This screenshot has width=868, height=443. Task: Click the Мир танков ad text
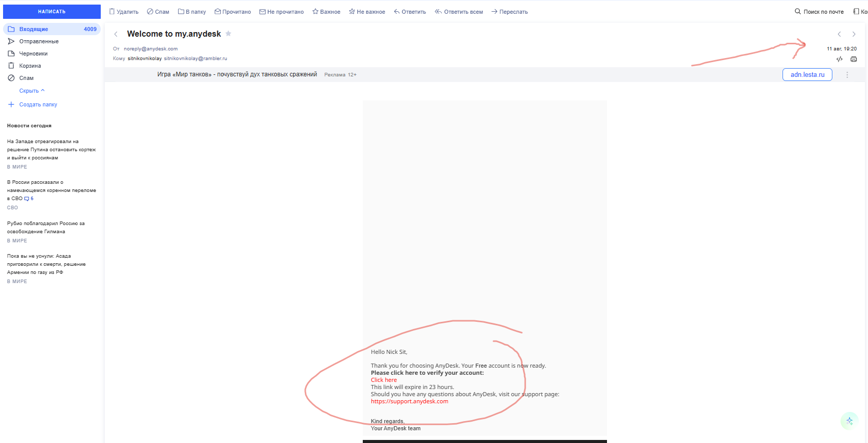click(x=237, y=74)
